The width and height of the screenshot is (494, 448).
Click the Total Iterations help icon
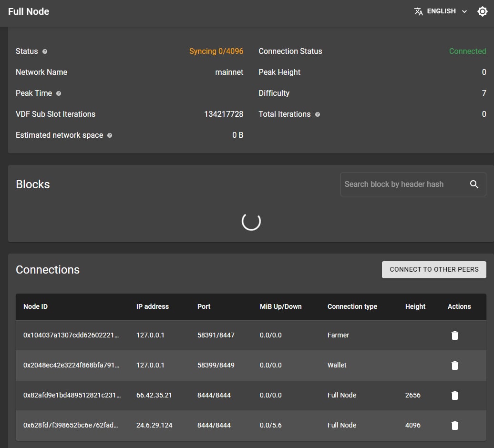[318, 114]
